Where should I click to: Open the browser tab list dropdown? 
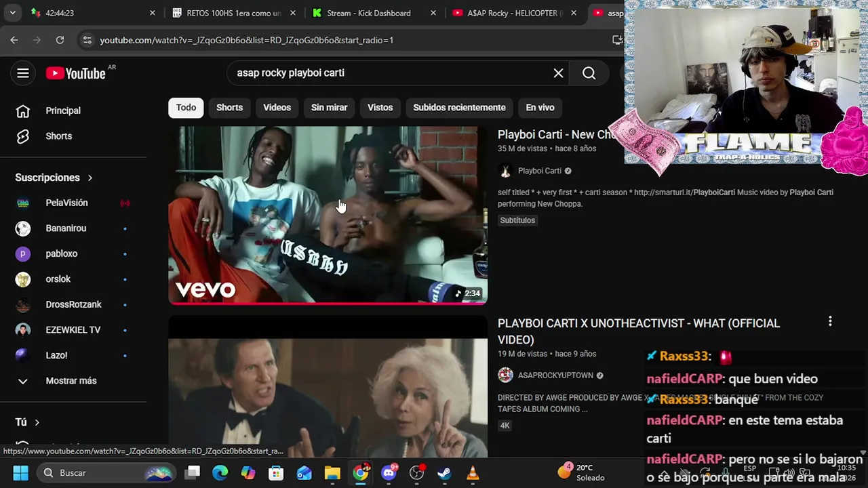point(12,13)
